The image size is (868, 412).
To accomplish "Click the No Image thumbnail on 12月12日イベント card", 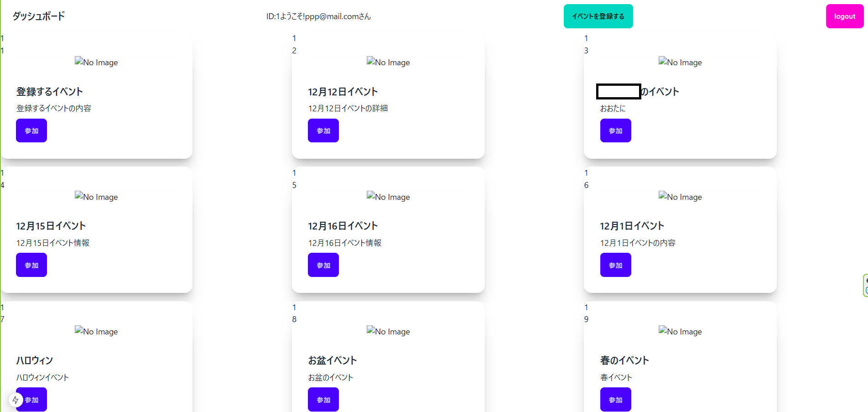I will tap(388, 62).
